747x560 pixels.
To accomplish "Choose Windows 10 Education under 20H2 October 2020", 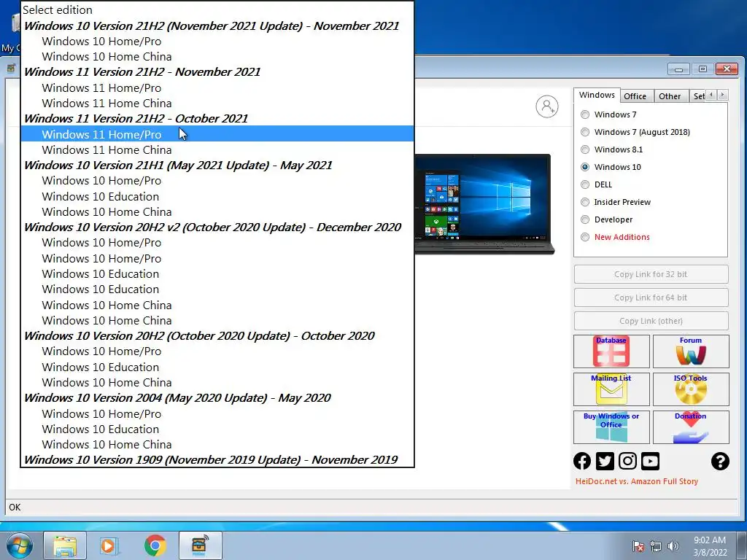I will pyautogui.click(x=217, y=367).
